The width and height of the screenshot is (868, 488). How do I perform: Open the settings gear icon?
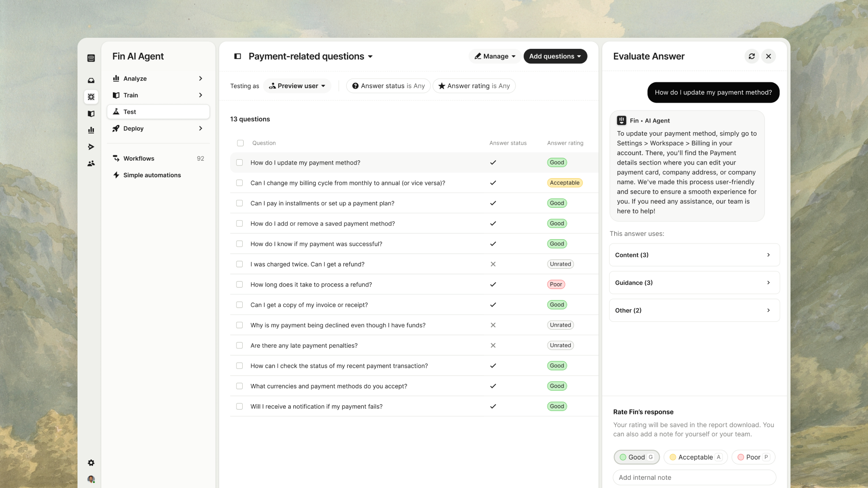91,463
